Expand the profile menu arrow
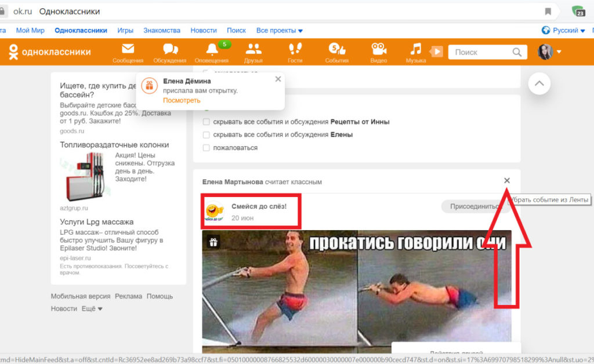Viewport: 594px width, 364px height. [x=559, y=52]
